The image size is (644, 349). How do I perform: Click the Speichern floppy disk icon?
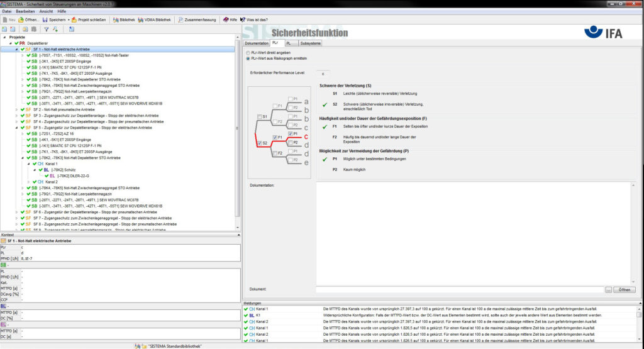coord(45,19)
